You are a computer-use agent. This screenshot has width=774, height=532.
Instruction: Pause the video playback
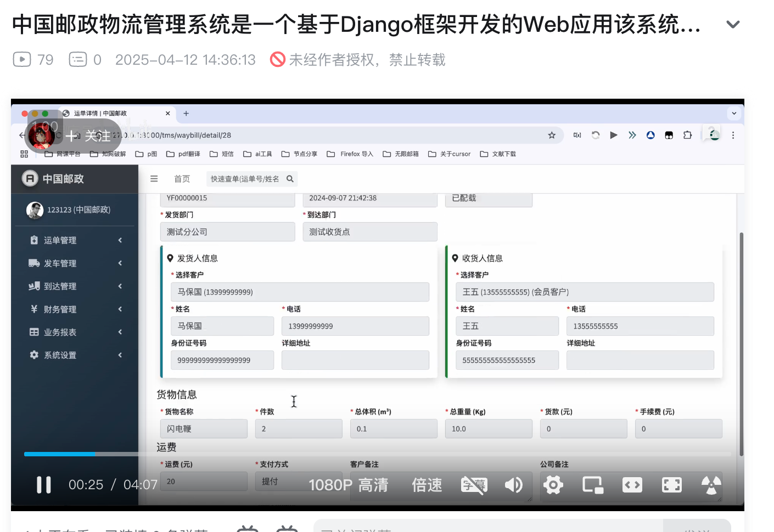point(43,485)
